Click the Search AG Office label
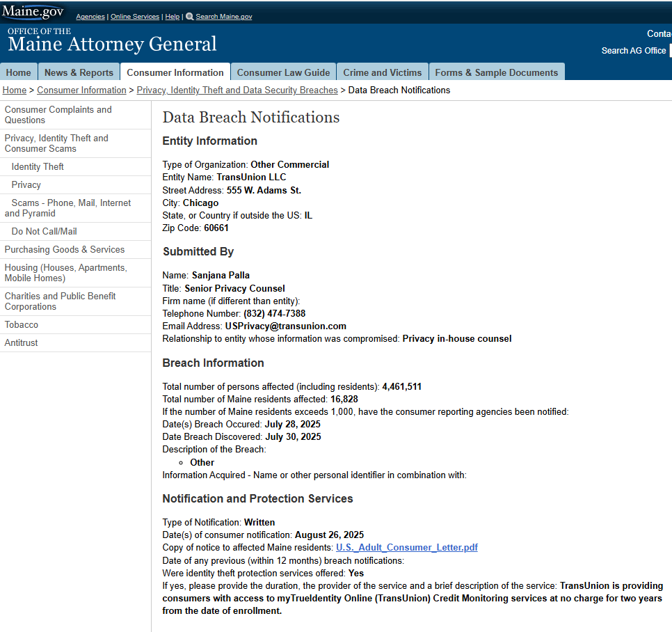Image resolution: width=672 pixels, height=632 pixels. [x=634, y=51]
